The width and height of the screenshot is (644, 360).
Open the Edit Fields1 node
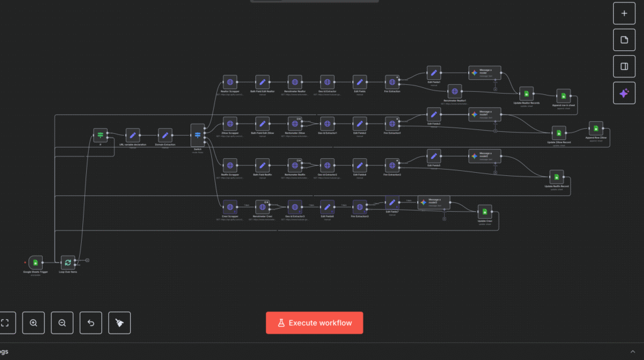click(434, 73)
